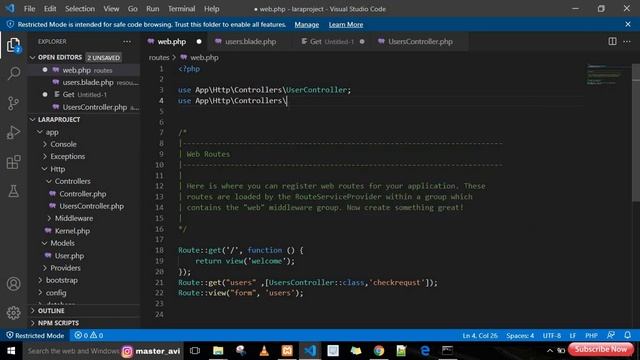Click the Ln 4, Col 26 indicator
The width and height of the screenshot is (640, 360).
(x=480, y=336)
